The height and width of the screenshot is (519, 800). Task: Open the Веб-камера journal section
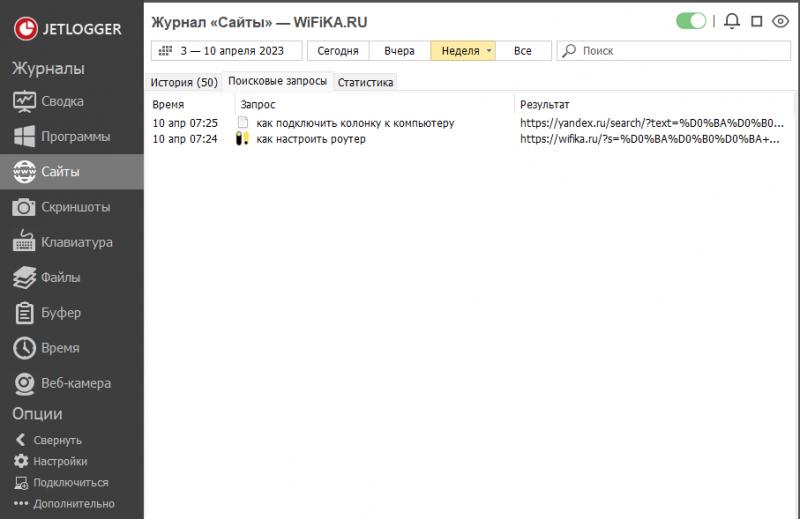75,383
